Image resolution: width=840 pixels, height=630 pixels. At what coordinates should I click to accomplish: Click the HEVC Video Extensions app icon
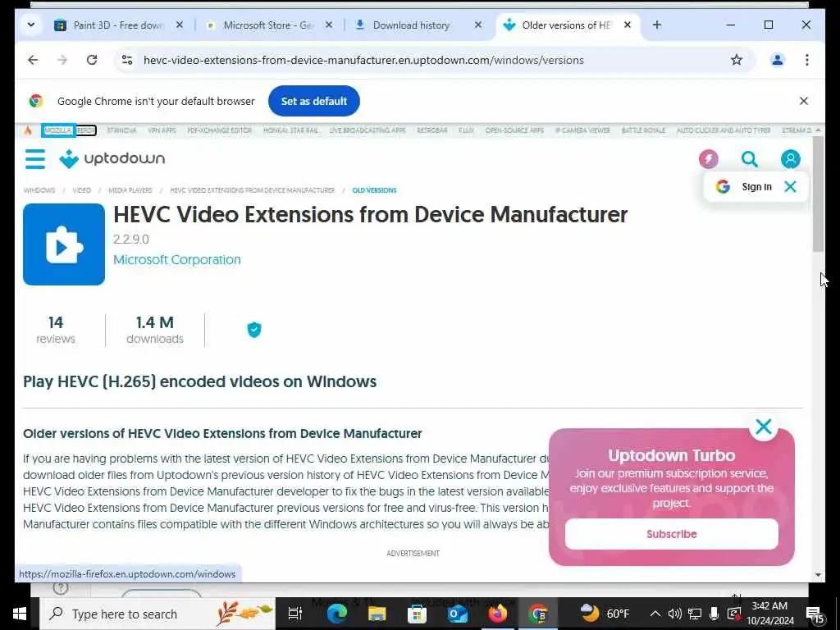click(x=64, y=244)
